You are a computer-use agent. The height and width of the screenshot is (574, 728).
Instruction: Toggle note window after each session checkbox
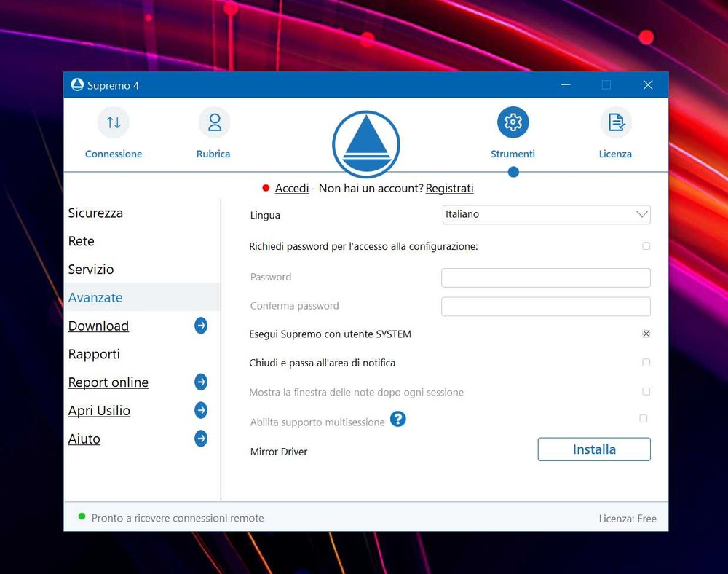[x=646, y=391]
